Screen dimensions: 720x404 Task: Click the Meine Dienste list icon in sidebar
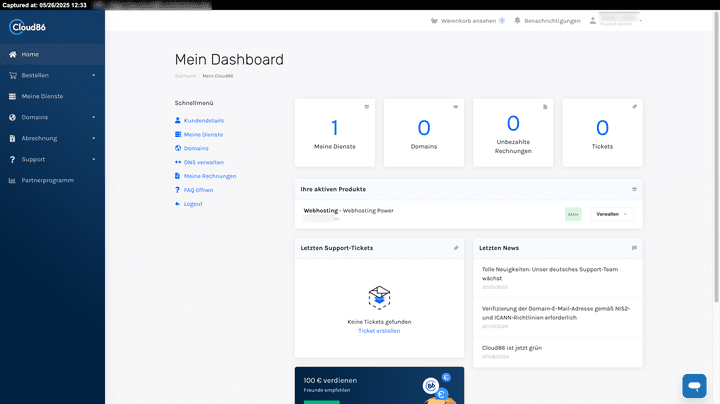(x=12, y=96)
